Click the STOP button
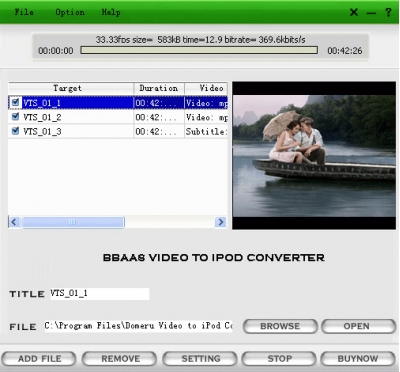Viewport: 400px width, 372px height. click(279, 359)
